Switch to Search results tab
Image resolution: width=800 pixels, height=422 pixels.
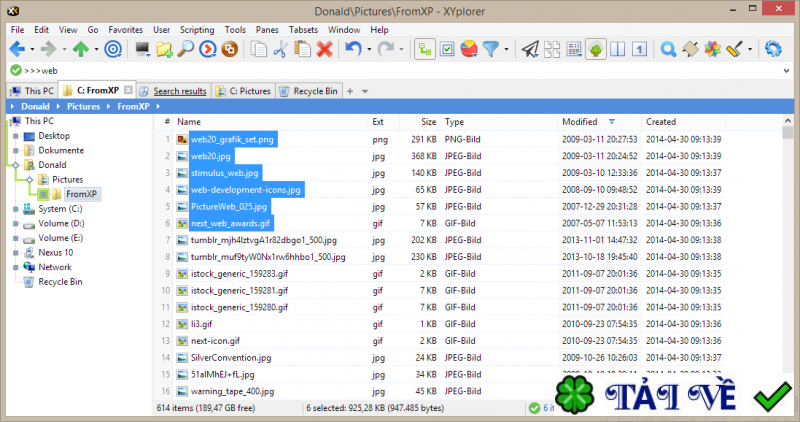(x=173, y=91)
